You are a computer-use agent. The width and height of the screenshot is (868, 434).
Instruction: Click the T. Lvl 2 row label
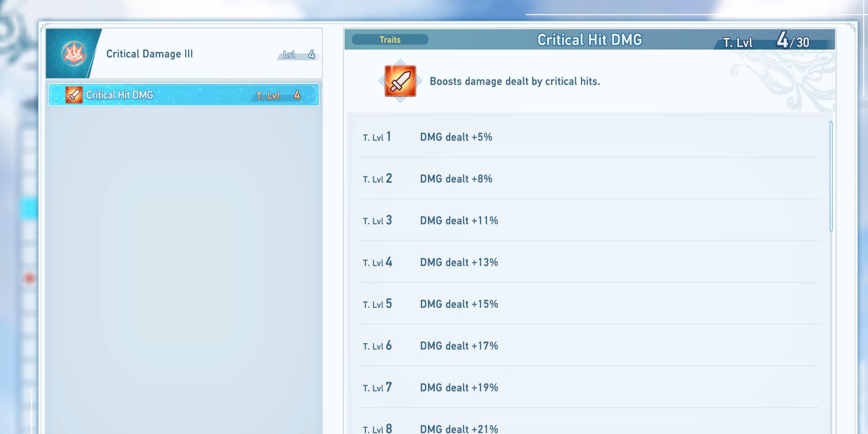(377, 178)
